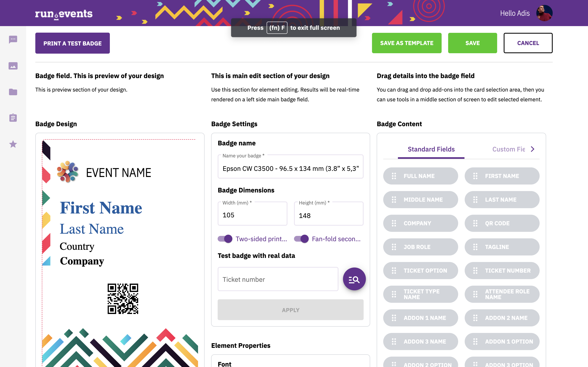Click the run.events logo
The height and width of the screenshot is (367, 588).
[x=64, y=14]
